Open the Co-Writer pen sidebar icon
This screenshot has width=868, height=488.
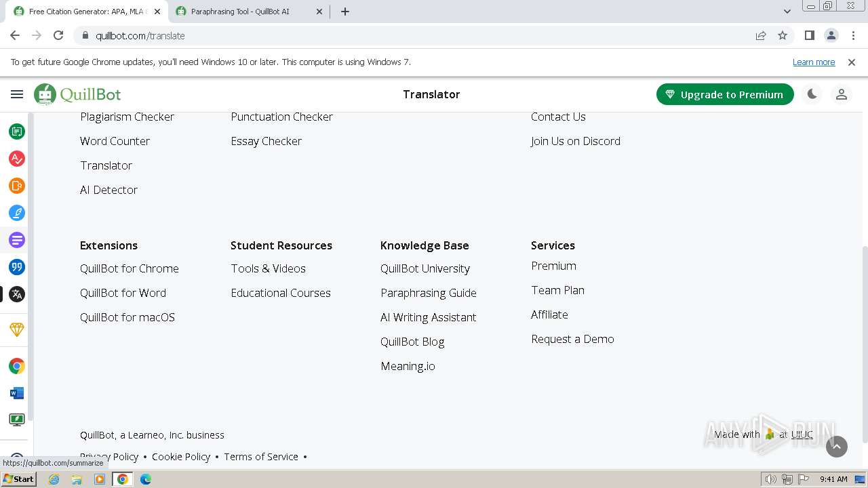pos(17,213)
